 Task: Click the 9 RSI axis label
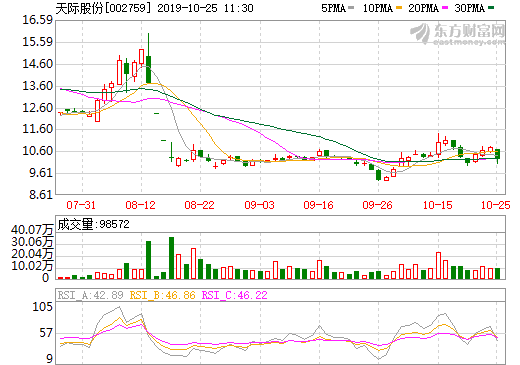49,359
